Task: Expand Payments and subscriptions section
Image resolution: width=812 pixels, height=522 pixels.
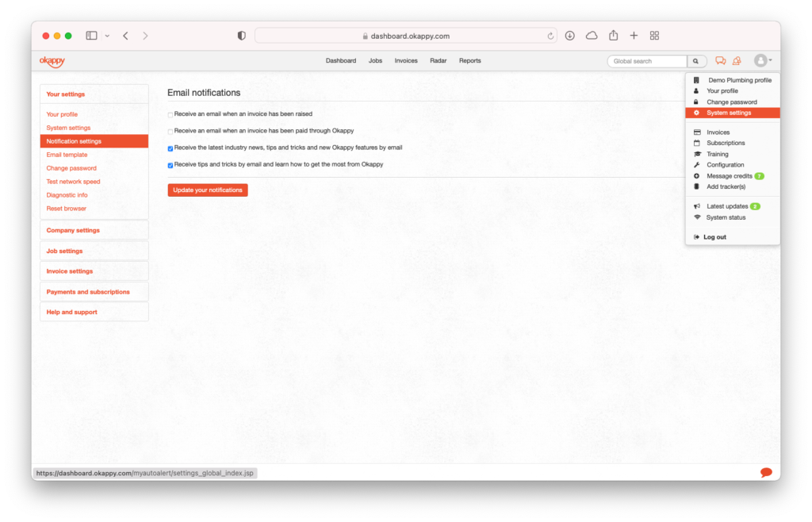Action: 94,292
